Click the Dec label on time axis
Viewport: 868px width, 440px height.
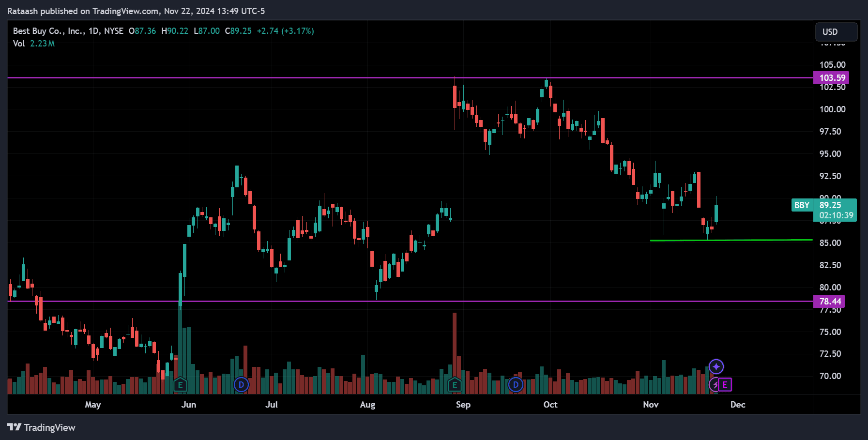(738, 405)
